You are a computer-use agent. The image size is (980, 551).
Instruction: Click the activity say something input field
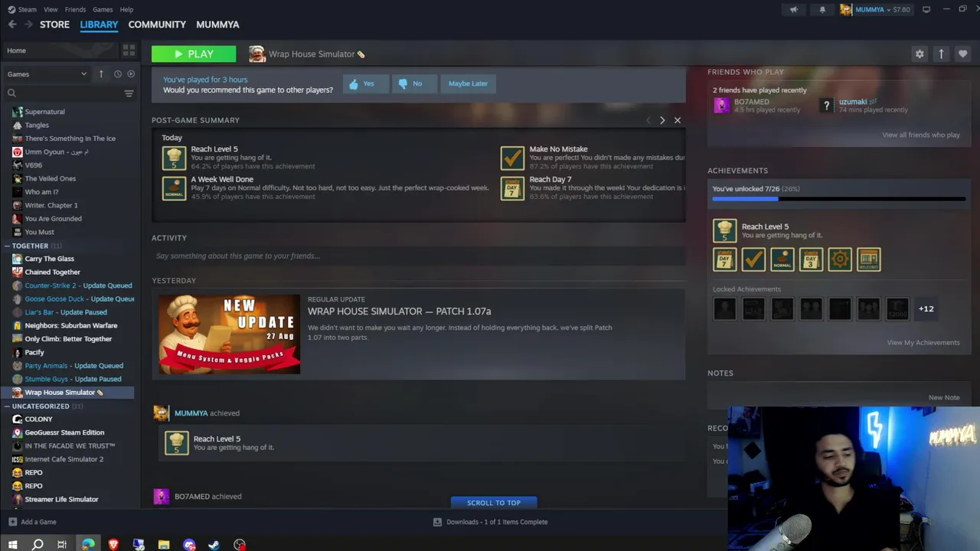[x=418, y=256]
